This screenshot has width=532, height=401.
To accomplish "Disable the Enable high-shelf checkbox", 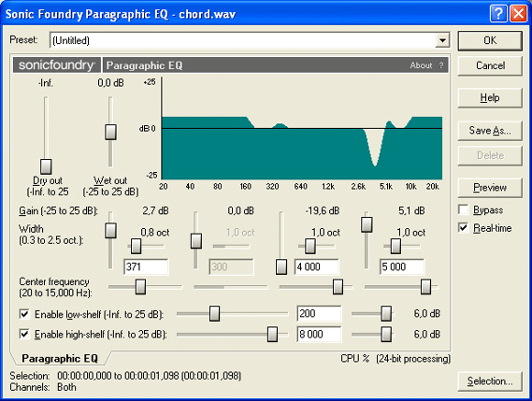I will tap(24, 335).
